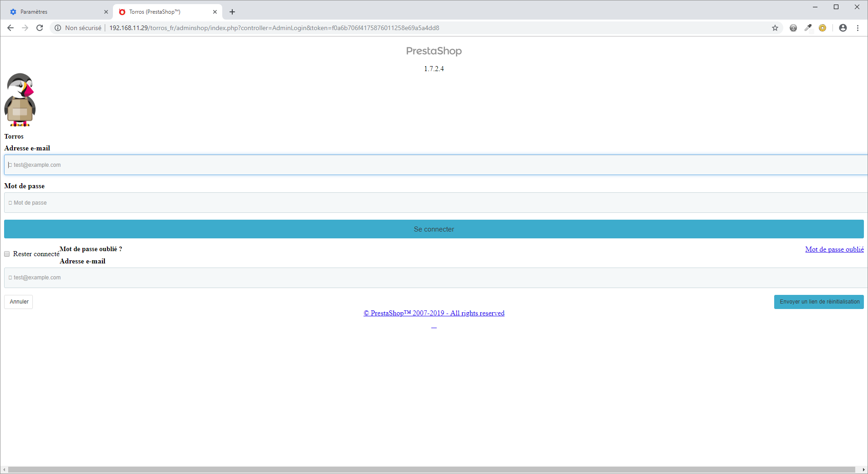Reload the PrestaShop login page
Viewport: 868px width, 474px height.
(40, 28)
